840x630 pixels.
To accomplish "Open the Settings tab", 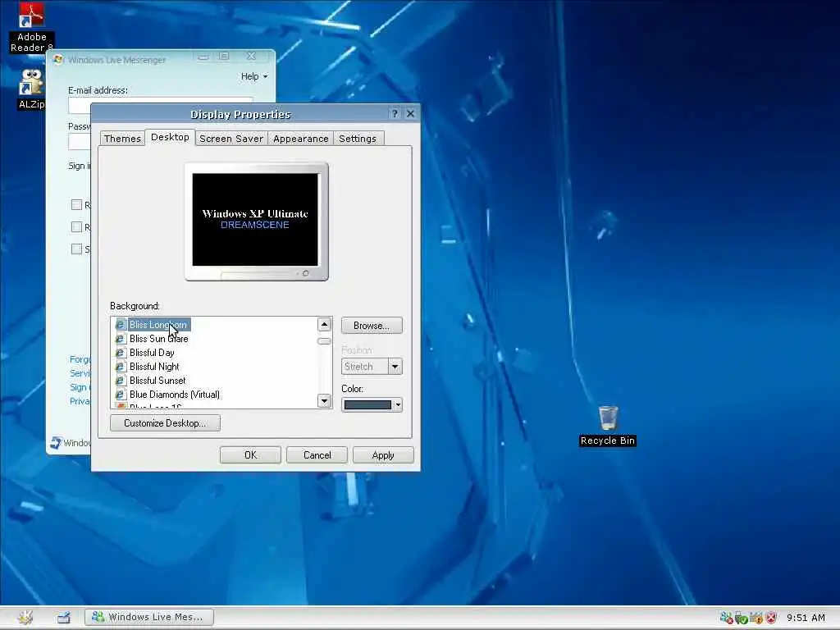I will tap(358, 138).
